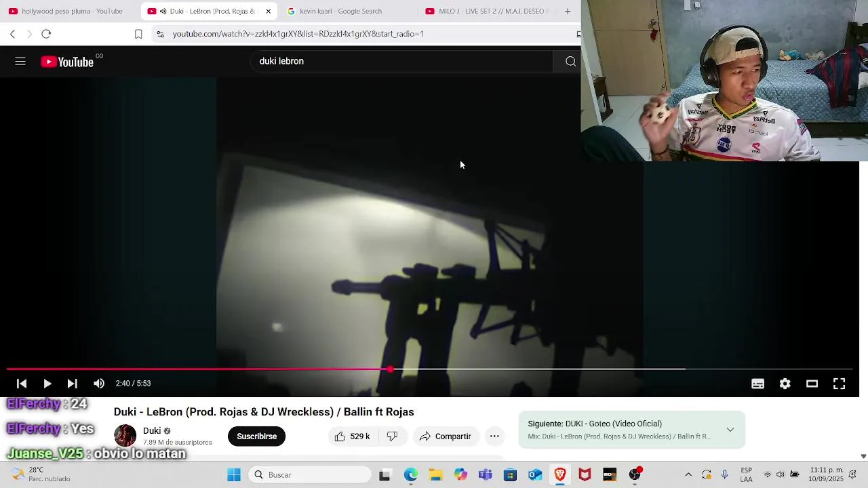Skip to the next video
Screen dimensions: 868x488
click(72, 384)
